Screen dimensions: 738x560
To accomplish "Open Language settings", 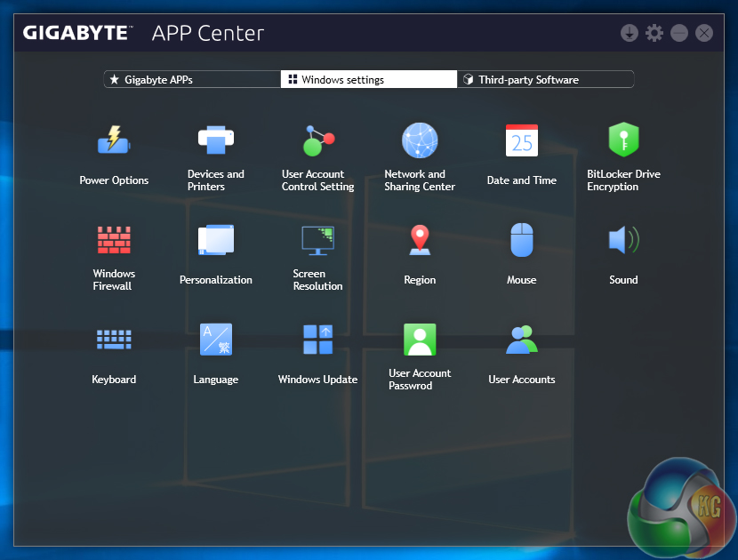I will tap(216, 340).
